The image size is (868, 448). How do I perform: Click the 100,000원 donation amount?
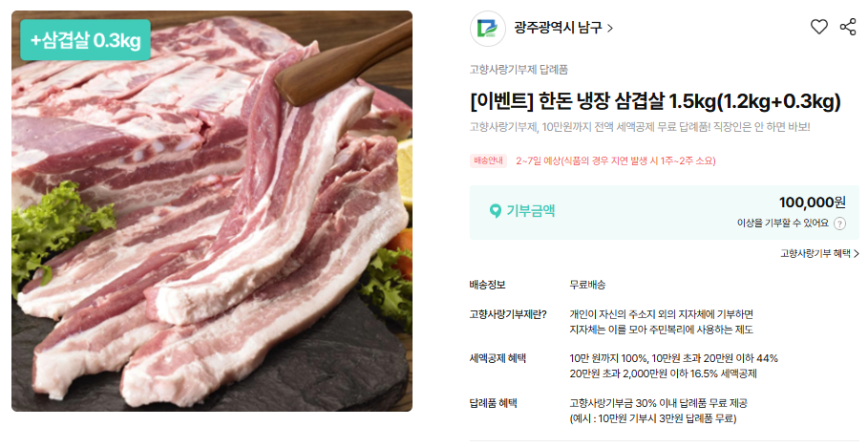[812, 203]
